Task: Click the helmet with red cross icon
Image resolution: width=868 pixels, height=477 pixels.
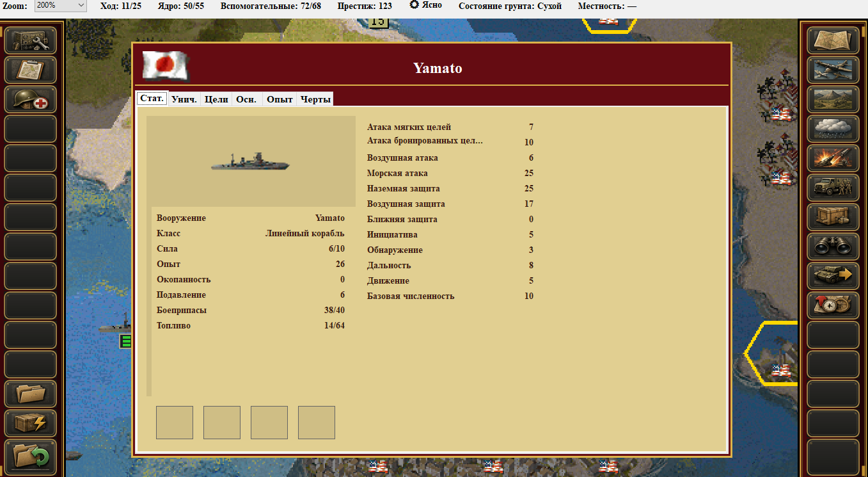Action: (x=31, y=100)
